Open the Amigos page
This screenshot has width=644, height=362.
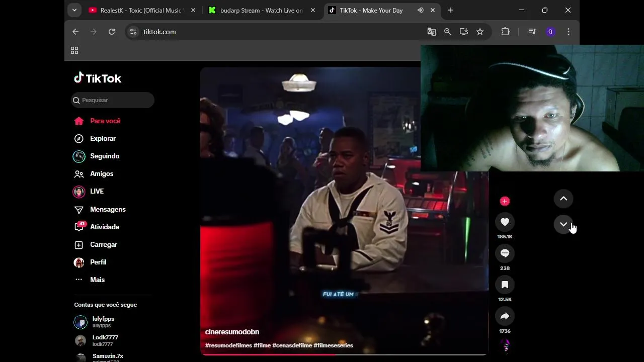[94, 173]
